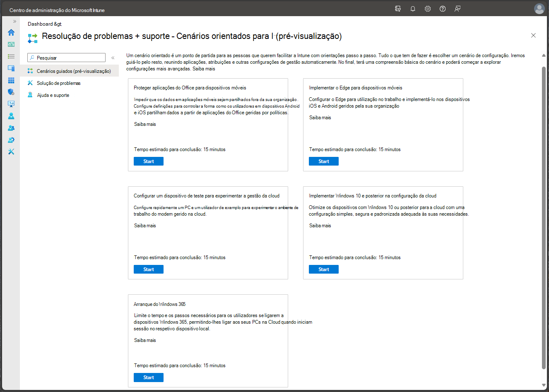Open Saiba mais in Arranque do Windows 365 card

[145, 340]
